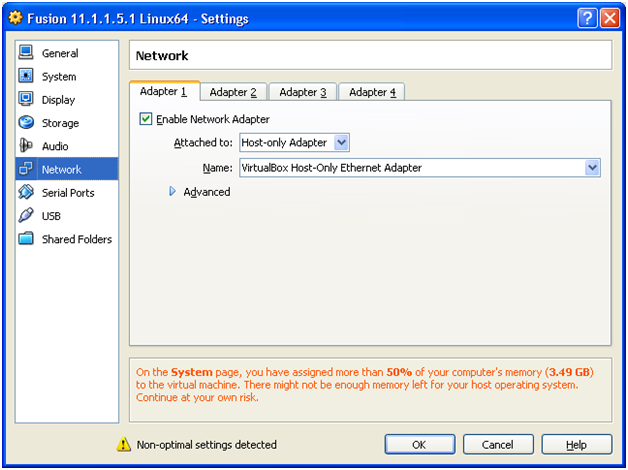
Task: Click the Cancel button
Action: tap(498, 444)
